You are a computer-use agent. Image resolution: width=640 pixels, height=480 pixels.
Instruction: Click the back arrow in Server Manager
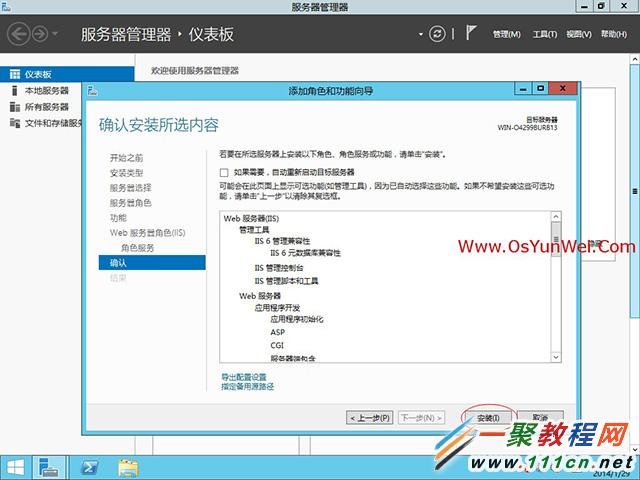pyautogui.click(x=18, y=34)
